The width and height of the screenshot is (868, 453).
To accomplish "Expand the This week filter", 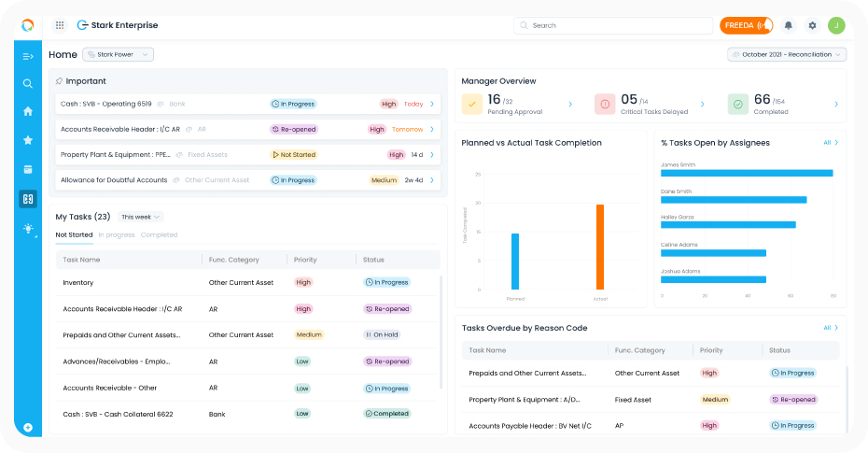I will pyautogui.click(x=140, y=217).
